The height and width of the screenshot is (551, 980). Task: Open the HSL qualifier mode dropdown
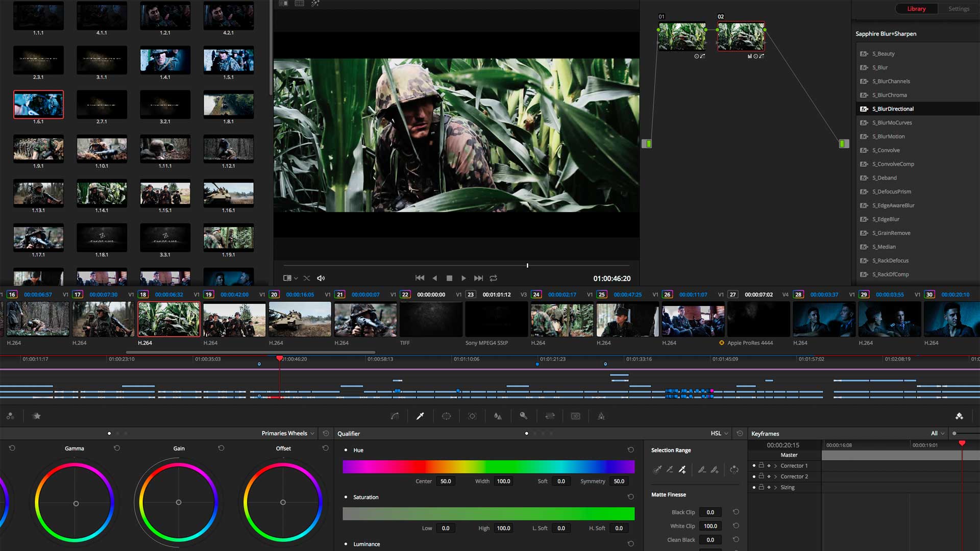(x=719, y=433)
